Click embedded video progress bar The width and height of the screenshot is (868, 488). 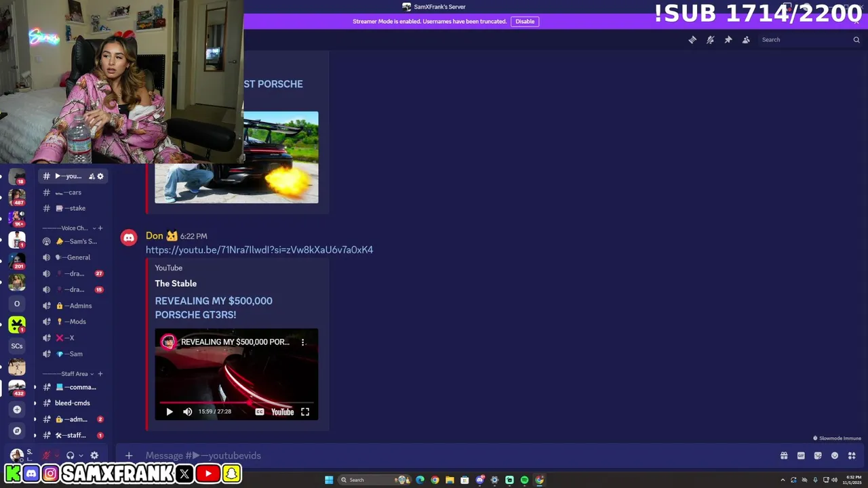click(237, 403)
